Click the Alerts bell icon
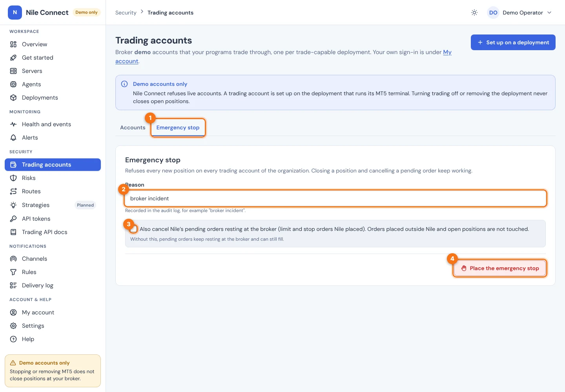This screenshot has height=392, width=565. [x=13, y=138]
